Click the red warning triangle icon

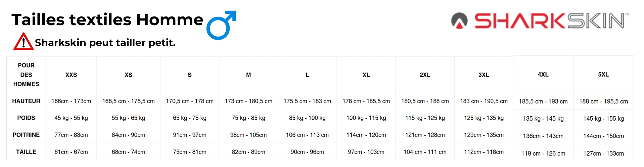[x=23, y=42]
